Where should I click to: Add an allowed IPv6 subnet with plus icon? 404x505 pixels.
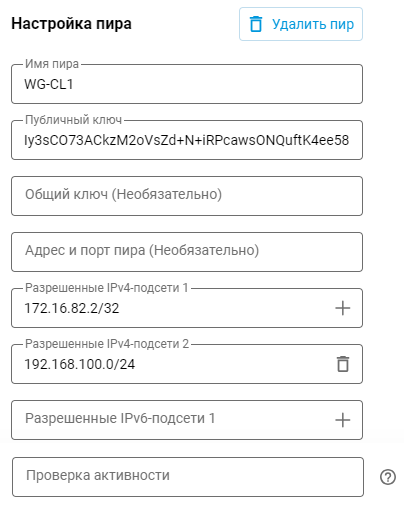342,420
